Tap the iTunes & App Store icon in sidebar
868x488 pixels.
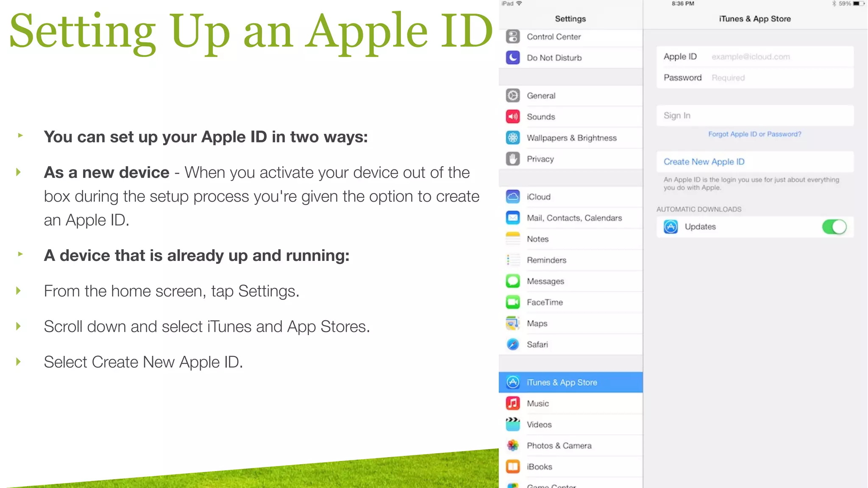coord(513,382)
